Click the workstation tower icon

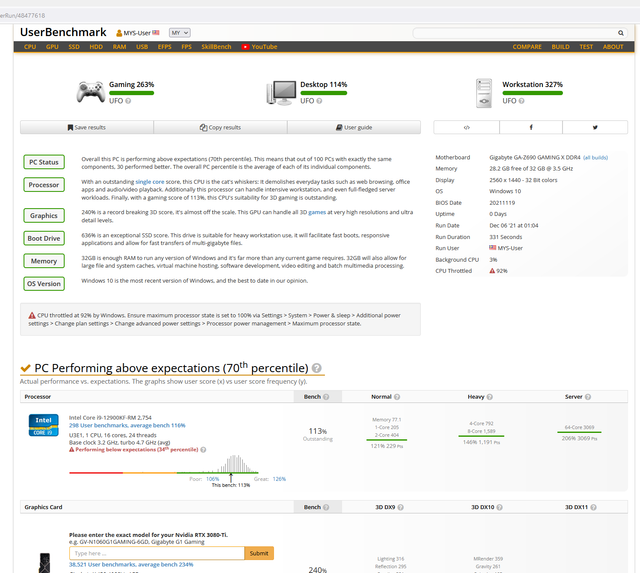[x=484, y=93]
